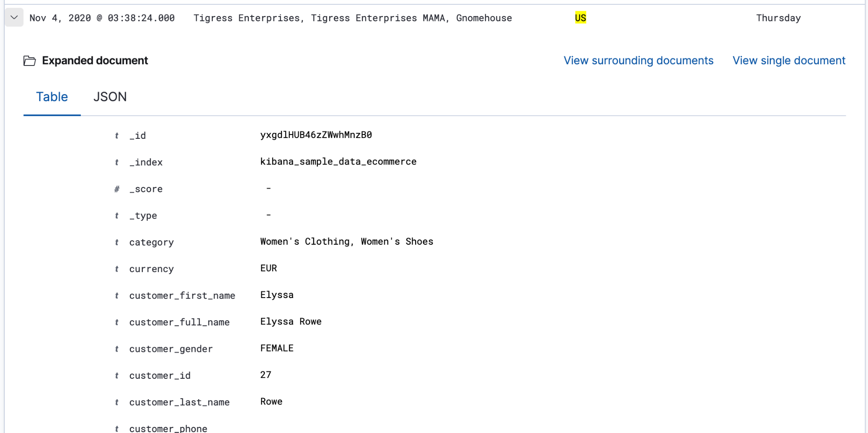Screen dimensions: 868x433
Task: Switch to the JSON tab
Action: tap(110, 97)
